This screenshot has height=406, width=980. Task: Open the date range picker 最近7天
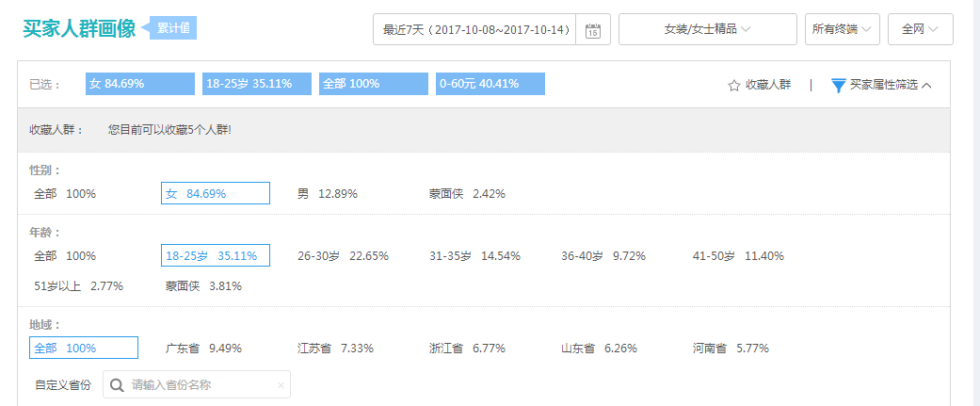(477, 30)
